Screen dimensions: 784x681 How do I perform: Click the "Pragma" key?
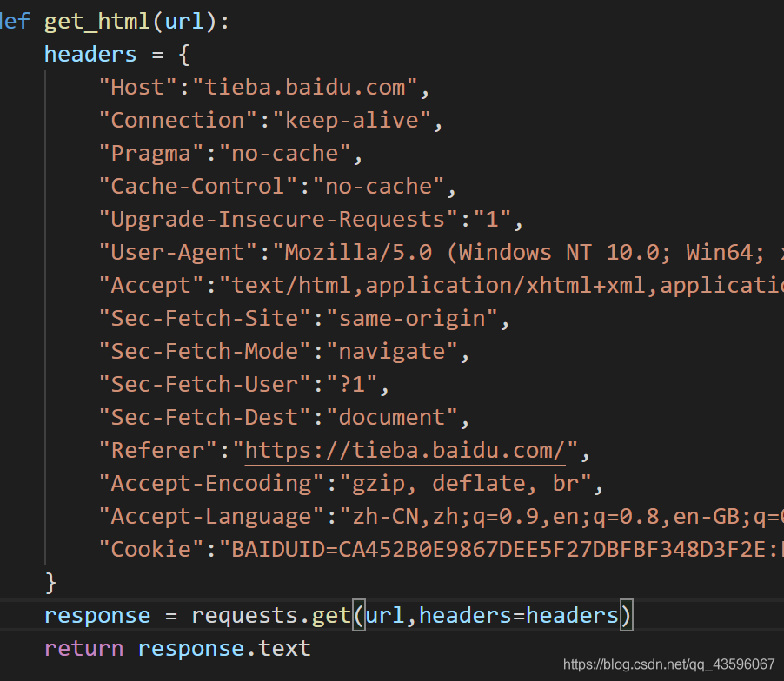pos(151,153)
